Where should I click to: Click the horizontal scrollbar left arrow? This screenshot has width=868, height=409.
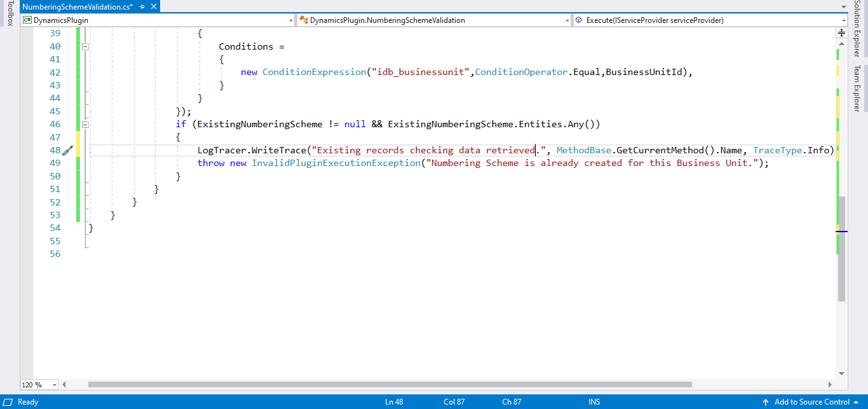point(64,385)
